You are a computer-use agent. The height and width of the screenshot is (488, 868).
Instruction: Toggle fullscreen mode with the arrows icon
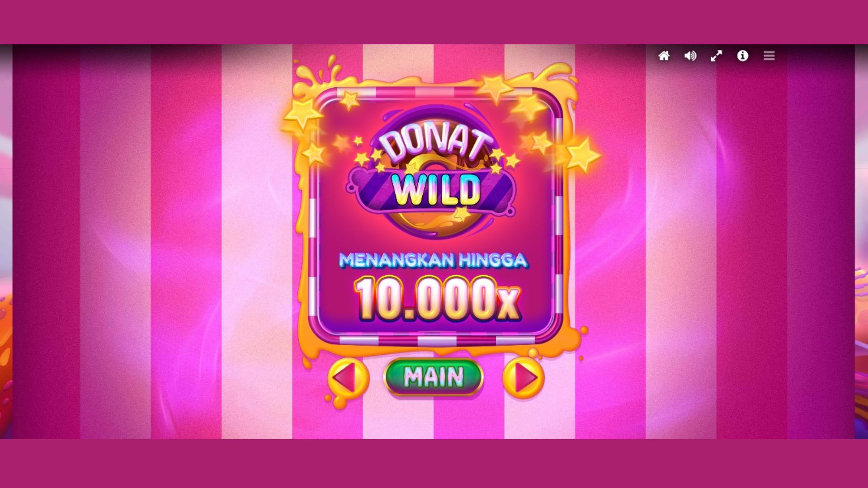pos(716,56)
